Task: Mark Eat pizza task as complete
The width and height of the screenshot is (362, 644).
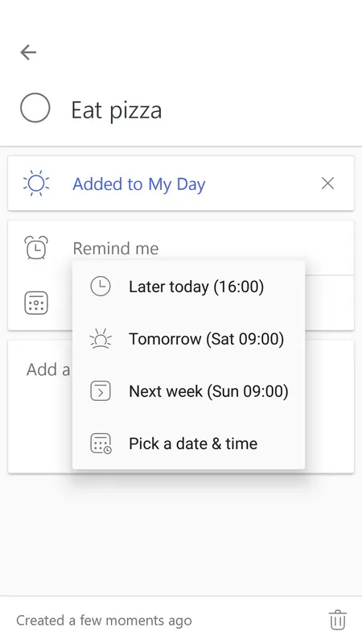Action: (x=35, y=108)
